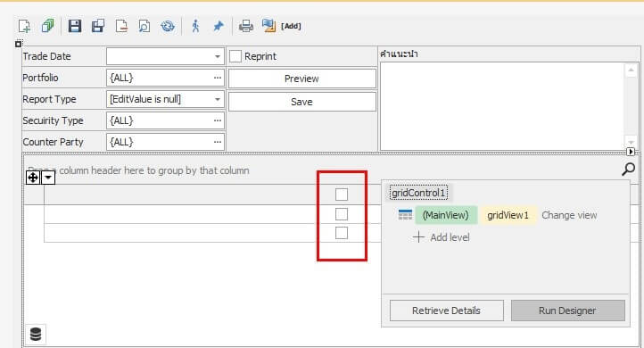Click the memo scrollbar up arrow
Image resolution: width=644 pixels, height=348 pixels.
[x=631, y=70]
